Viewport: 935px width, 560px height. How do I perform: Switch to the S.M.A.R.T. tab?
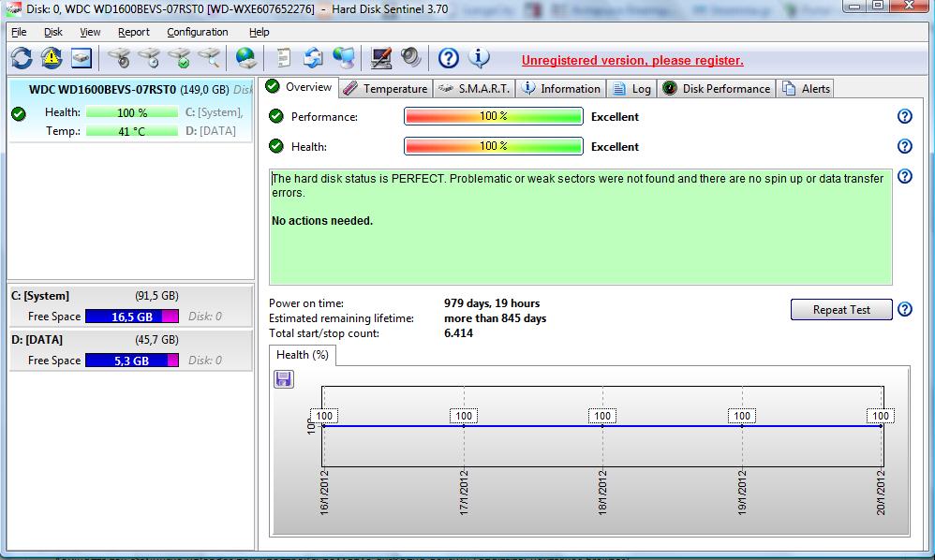tap(474, 89)
